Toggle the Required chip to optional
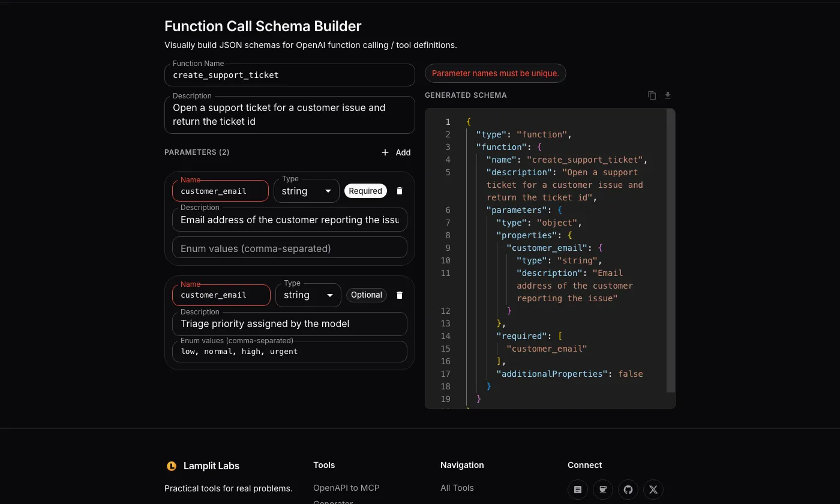This screenshot has height=504, width=840. coord(365,191)
